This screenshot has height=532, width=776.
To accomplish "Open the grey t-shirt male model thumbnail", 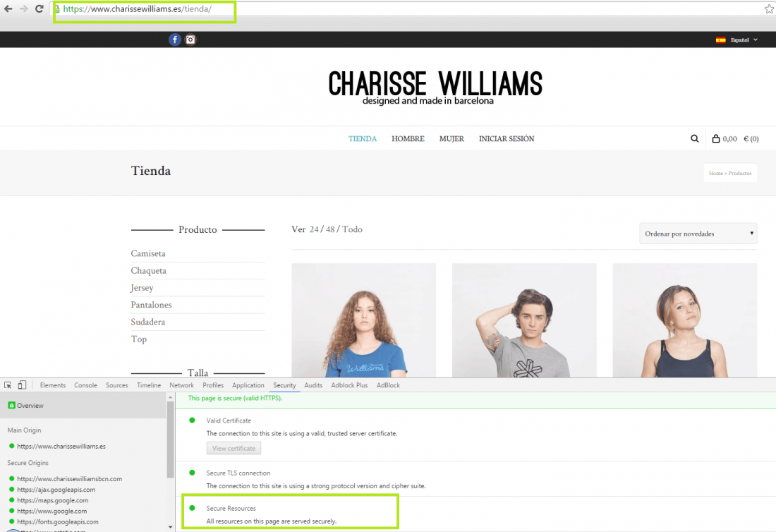I will coord(524,321).
